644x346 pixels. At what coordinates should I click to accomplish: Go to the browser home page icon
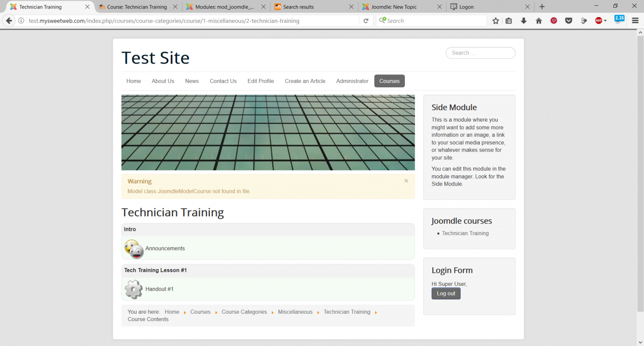pyautogui.click(x=539, y=21)
